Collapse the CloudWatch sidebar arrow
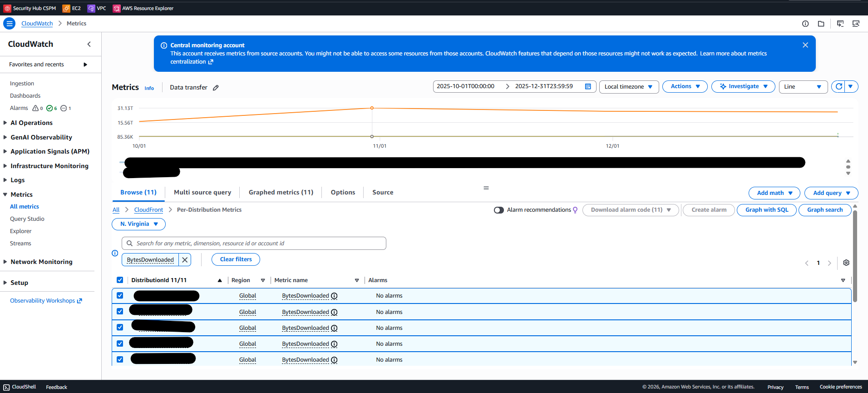Image resolution: width=868 pixels, height=393 pixels. [x=89, y=44]
